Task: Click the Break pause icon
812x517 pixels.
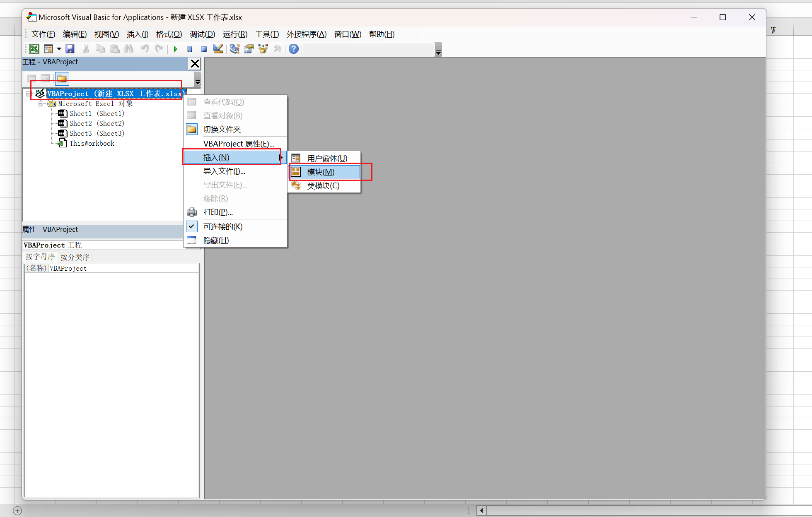Action: pos(190,49)
